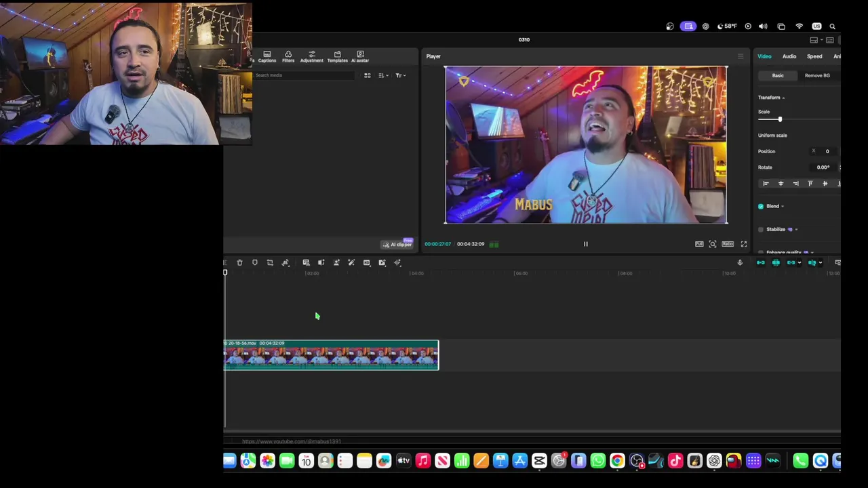Open the dropdown next to preview axis
The image size is (868, 488).
(821, 263)
